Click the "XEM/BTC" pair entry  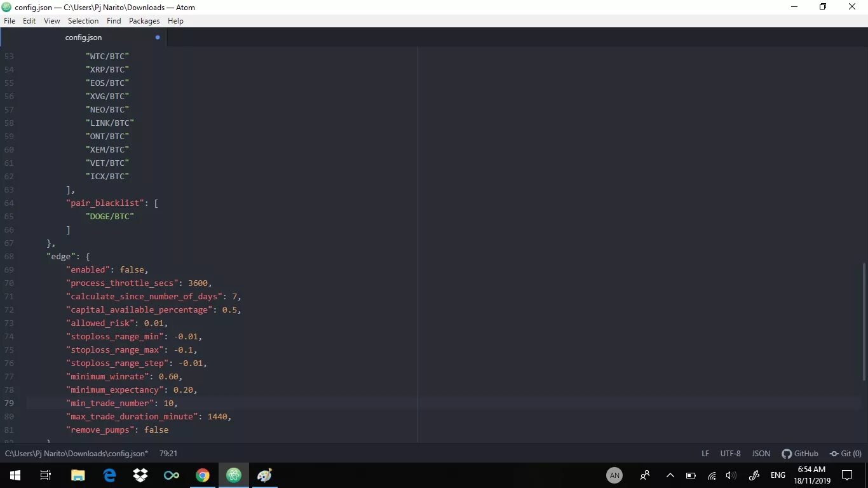coord(107,150)
